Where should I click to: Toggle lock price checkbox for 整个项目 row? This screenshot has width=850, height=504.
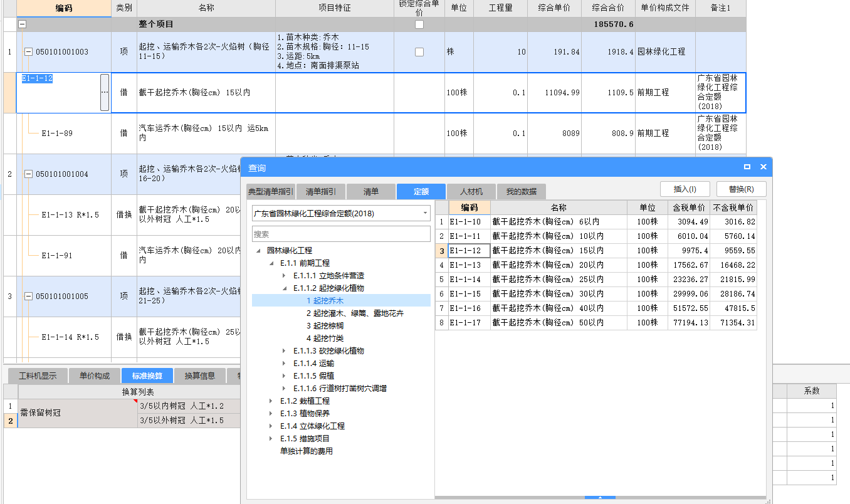419,24
